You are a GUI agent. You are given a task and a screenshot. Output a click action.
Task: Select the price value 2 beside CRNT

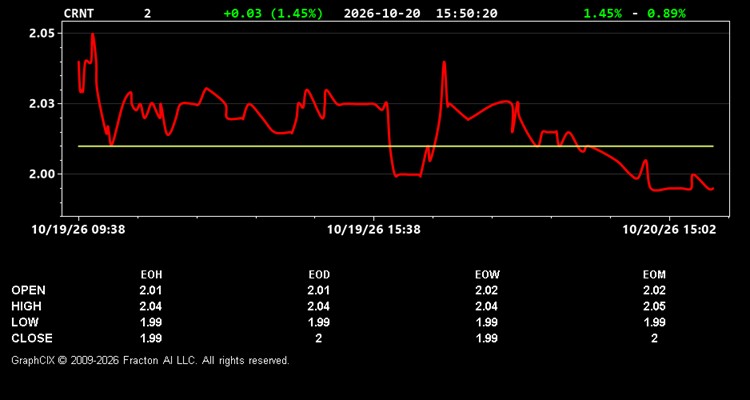pos(147,13)
